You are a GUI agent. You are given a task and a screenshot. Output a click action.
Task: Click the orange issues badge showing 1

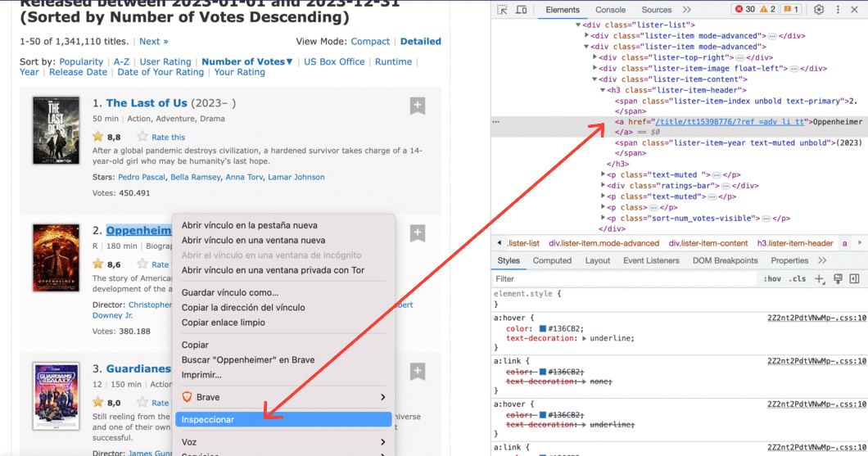tap(791, 9)
